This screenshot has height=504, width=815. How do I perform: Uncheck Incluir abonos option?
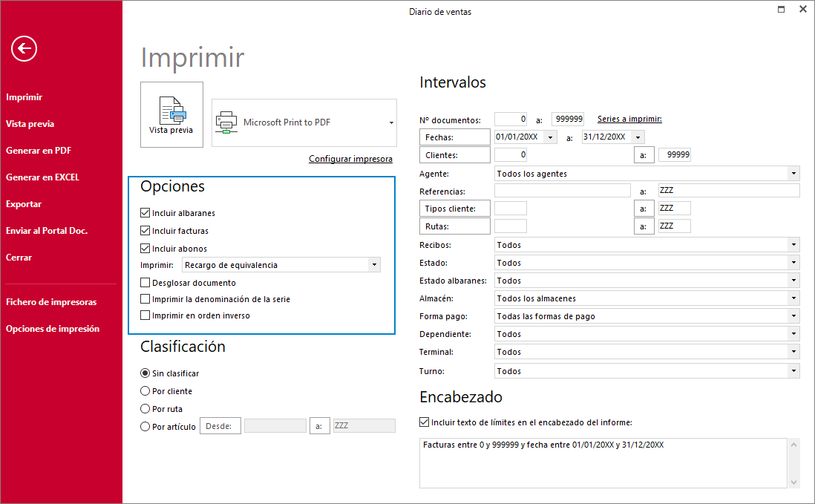coord(145,249)
